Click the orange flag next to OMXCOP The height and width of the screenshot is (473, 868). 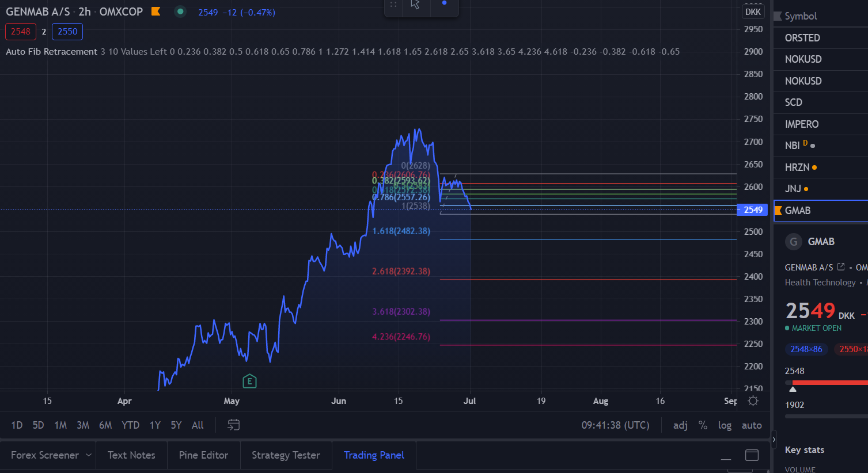coord(156,12)
